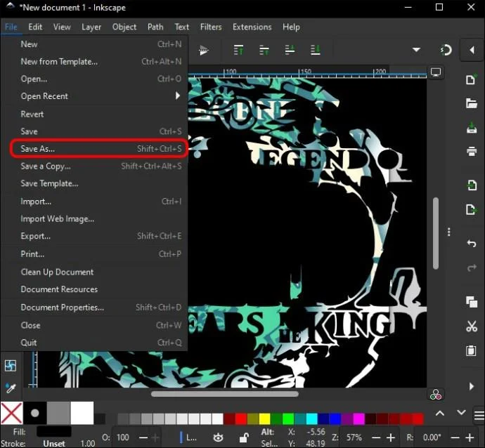Viewport: 485px width, 448px height.
Task: Click the new document icon in commands bar
Action: 471,79
